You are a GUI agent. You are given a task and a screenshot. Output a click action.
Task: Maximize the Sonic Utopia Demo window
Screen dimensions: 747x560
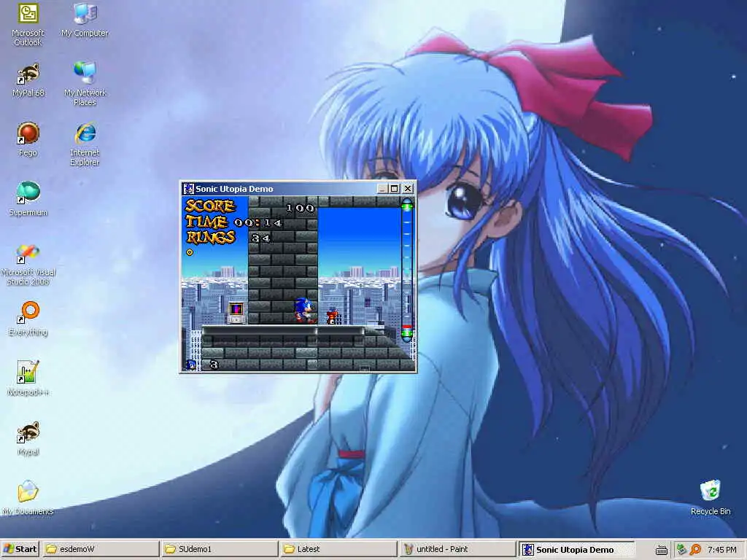(395, 189)
